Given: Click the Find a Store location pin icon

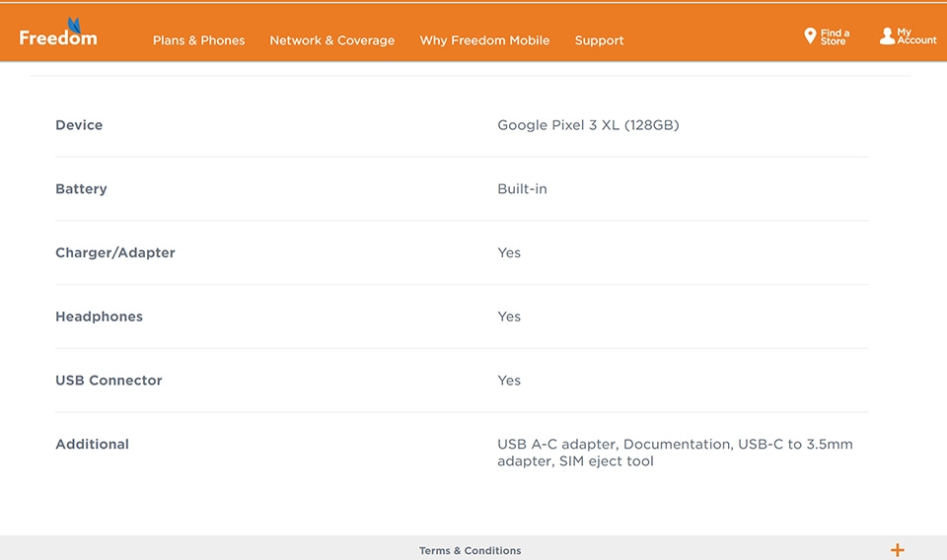Looking at the screenshot, I should click(810, 36).
